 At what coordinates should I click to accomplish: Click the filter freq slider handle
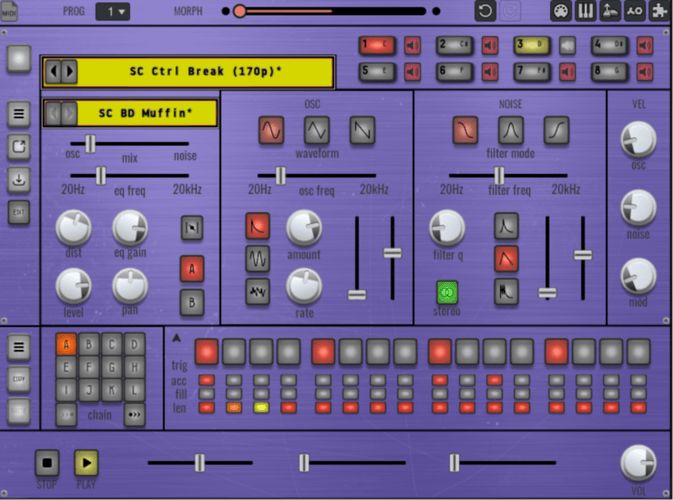tap(499, 176)
